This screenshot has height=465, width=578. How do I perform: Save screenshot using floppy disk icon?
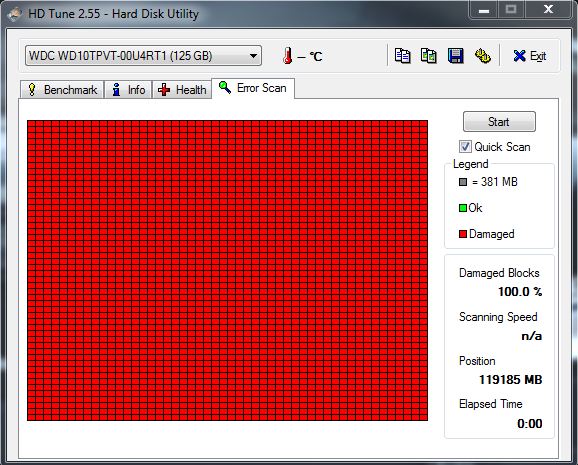point(456,56)
